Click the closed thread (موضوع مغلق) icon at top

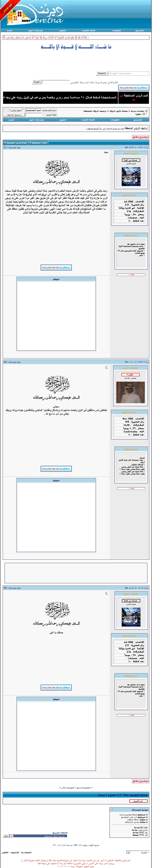click(140, 137)
